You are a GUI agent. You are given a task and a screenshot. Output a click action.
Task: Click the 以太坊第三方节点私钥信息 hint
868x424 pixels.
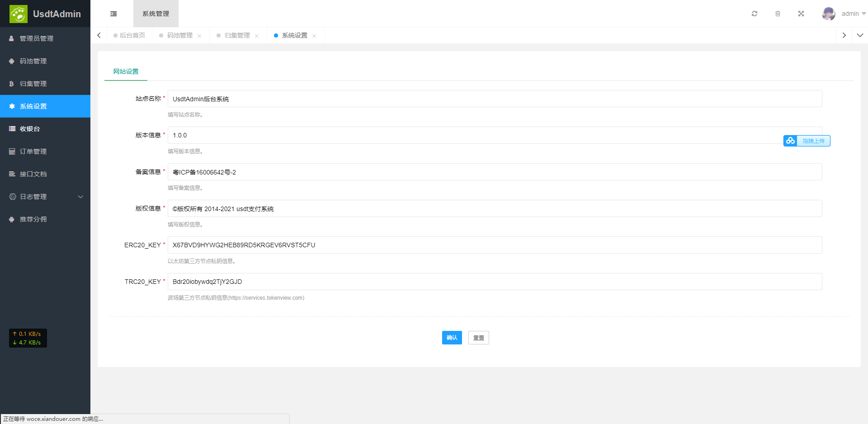(202, 261)
